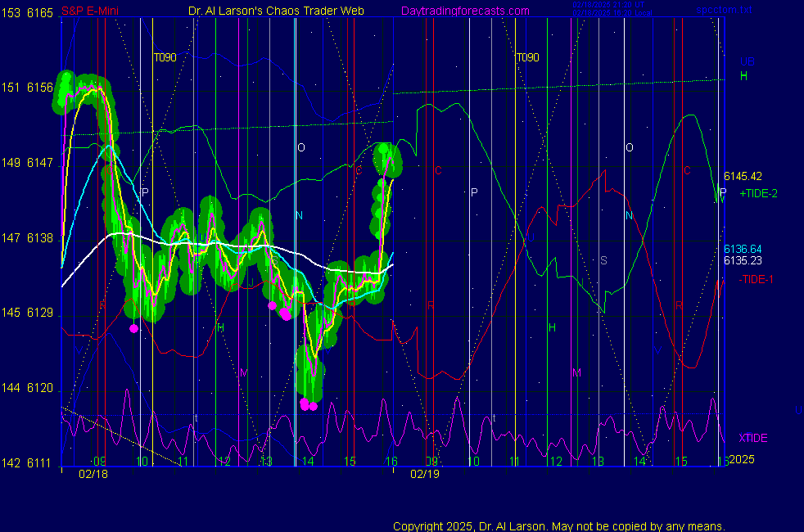Open the Daytradingforecasts.com label

(465, 11)
